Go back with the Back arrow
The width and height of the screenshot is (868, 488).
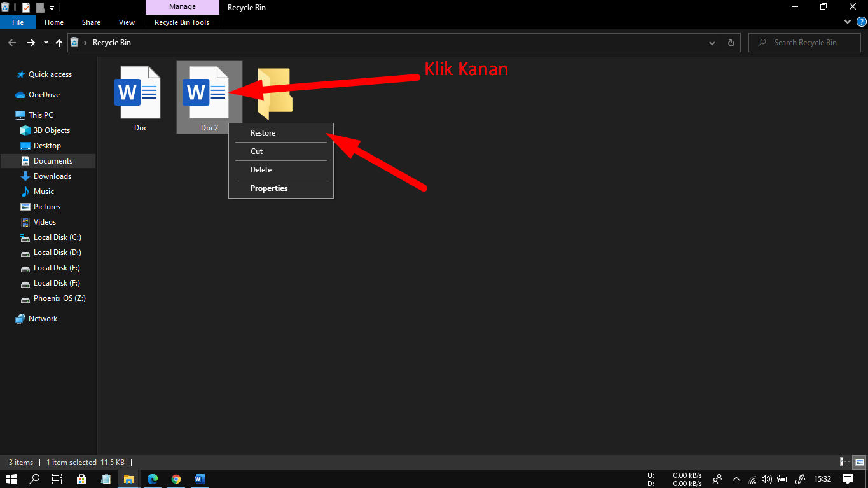(x=12, y=43)
